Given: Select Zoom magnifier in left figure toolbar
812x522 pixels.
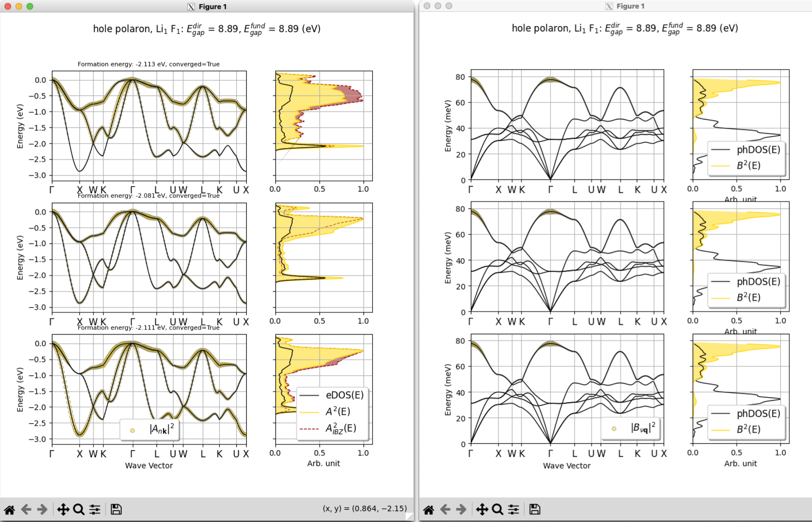Looking at the screenshot, I should pyautogui.click(x=79, y=509).
